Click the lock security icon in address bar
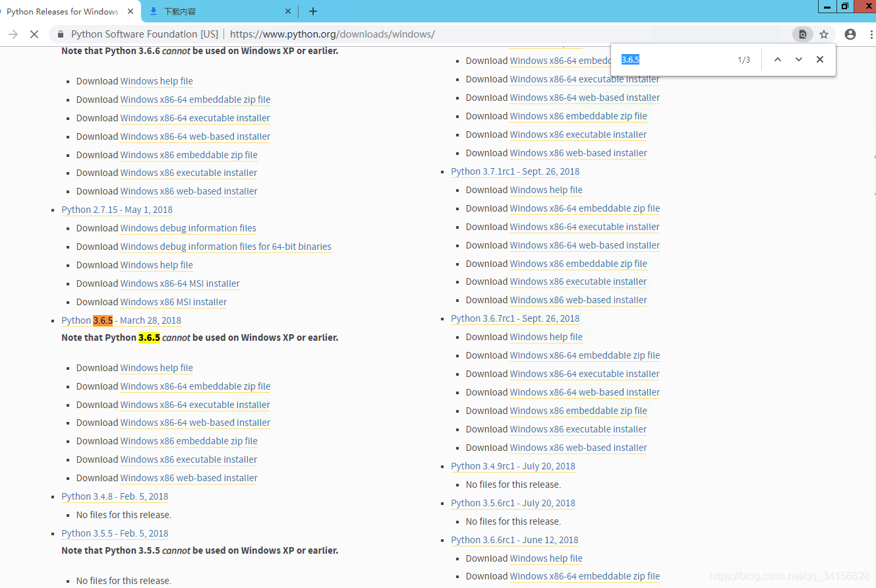This screenshot has height=588, width=876. coord(61,34)
